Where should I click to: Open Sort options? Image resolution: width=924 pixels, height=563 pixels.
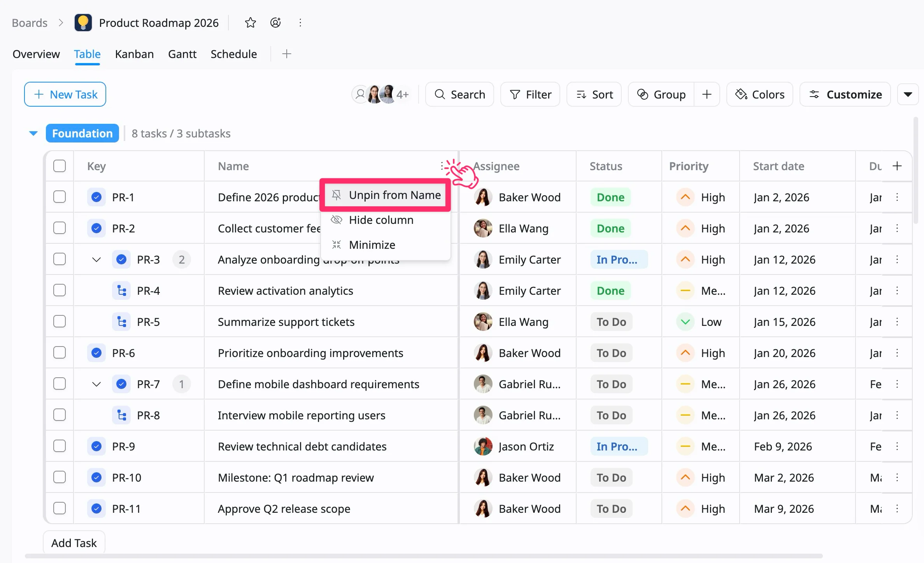click(x=594, y=94)
